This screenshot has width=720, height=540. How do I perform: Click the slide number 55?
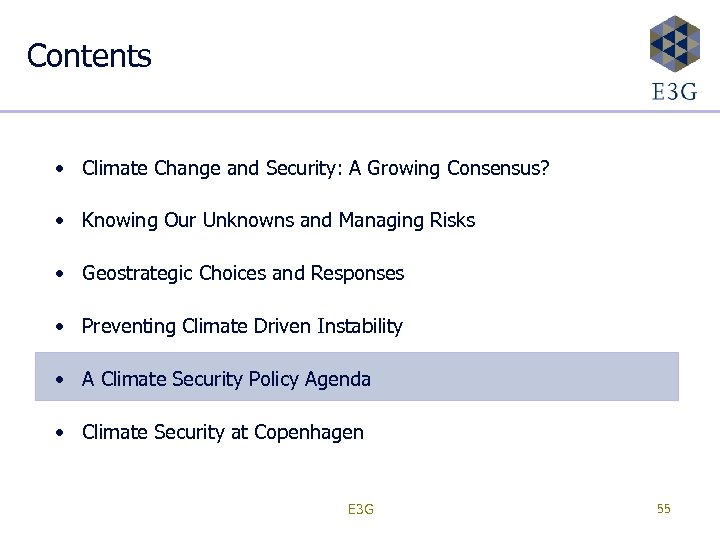(663, 509)
